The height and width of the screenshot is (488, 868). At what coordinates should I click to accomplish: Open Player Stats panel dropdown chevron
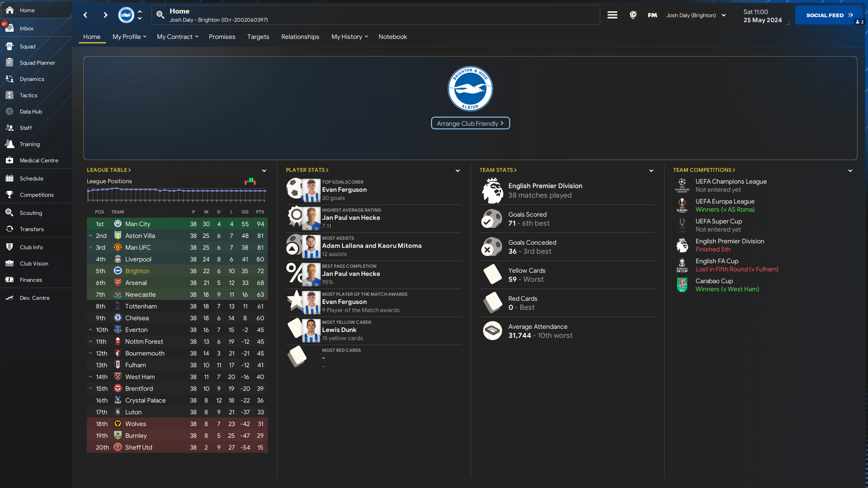point(458,171)
